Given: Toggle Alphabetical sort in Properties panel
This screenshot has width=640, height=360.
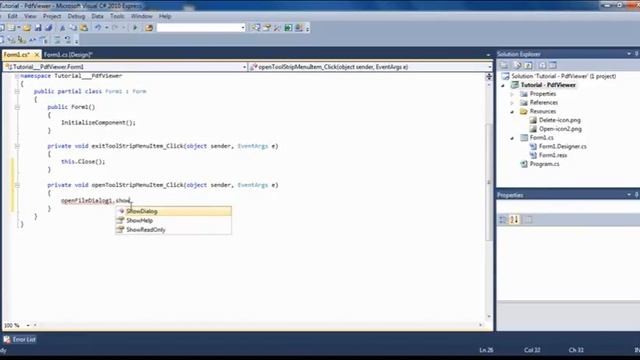Looking at the screenshot, I should pyautogui.click(x=514, y=220).
